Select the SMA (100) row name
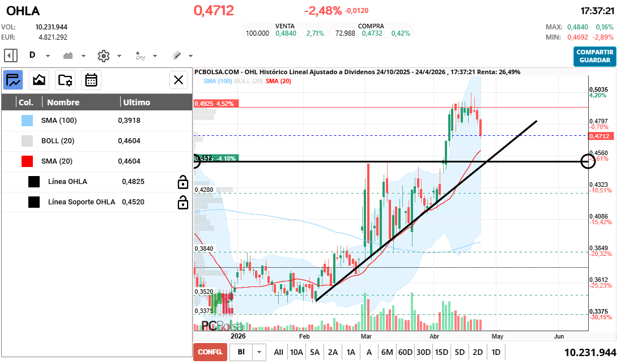Screen dimensions: 625x364 pyautogui.click(x=59, y=120)
